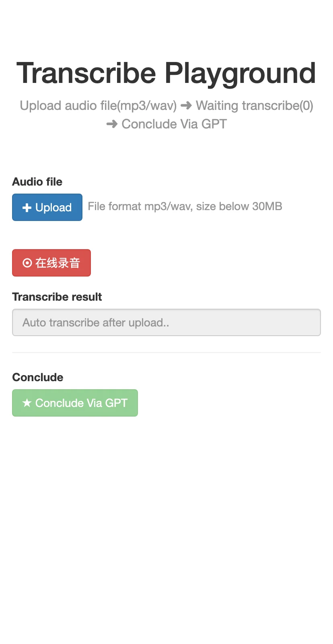Start online recording with 在线录音 button

[x=51, y=263]
